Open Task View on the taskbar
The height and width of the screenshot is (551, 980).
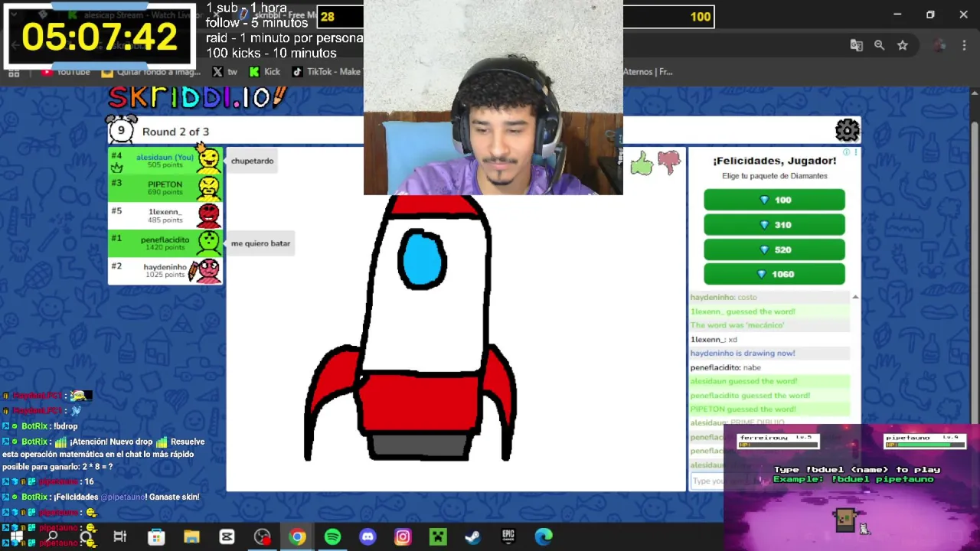tap(120, 536)
